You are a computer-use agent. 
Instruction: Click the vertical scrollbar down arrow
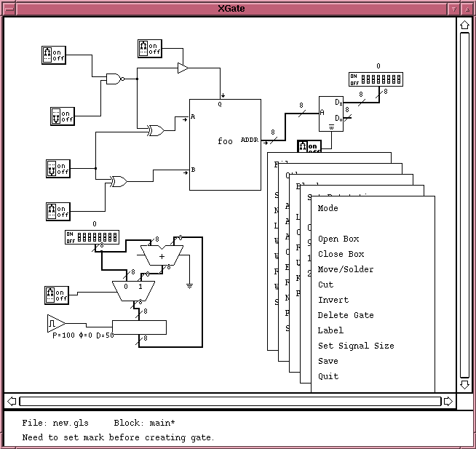pos(464,384)
